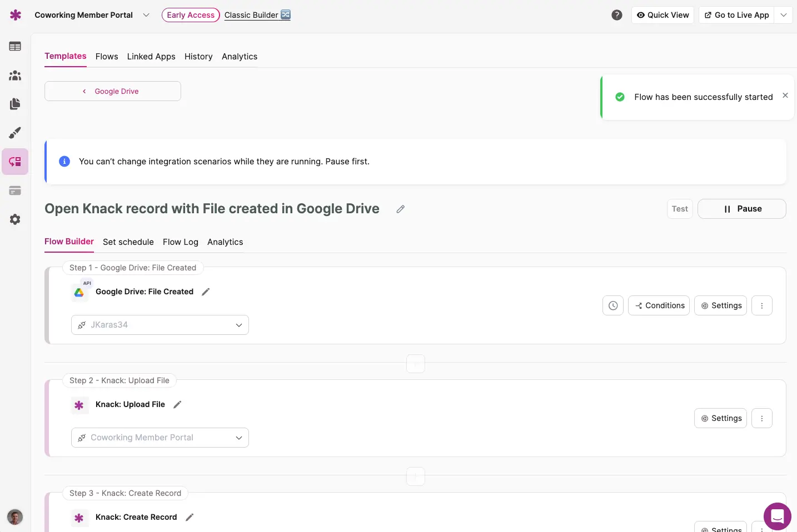The width and height of the screenshot is (797, 532).
Task: Pause the running flow
Action: (x=741, y=209)
